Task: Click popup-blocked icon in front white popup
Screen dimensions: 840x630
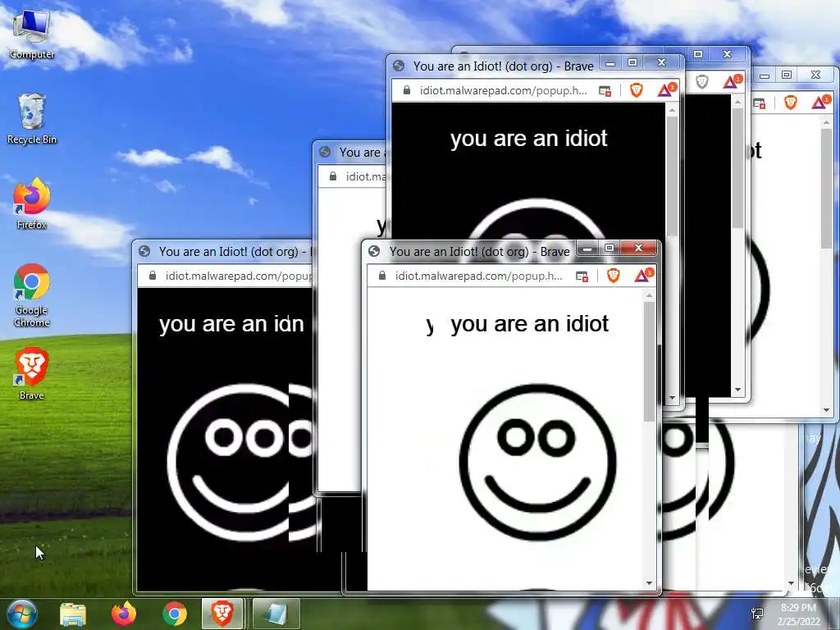Action: tap(582, 276)
